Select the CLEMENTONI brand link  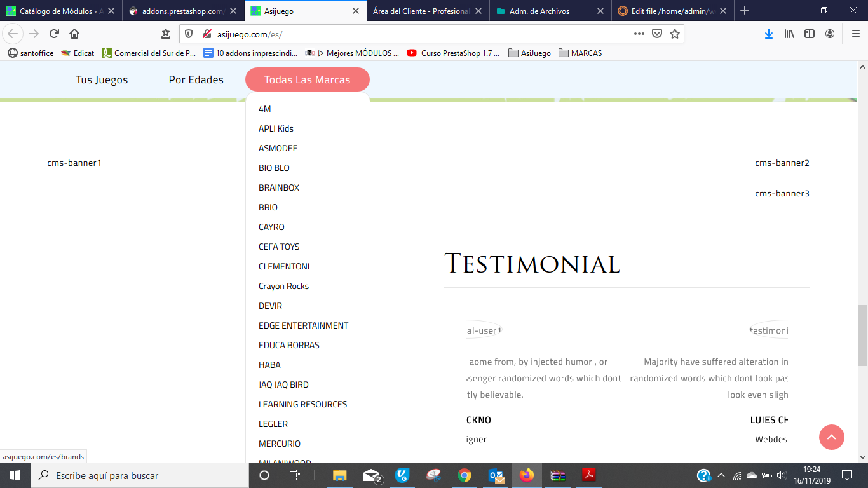284,266
